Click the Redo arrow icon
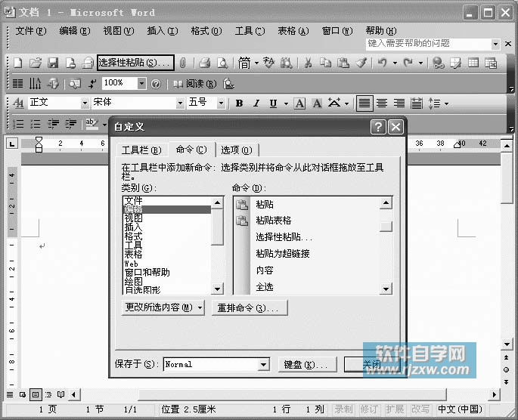 click(x=408, y=63)
